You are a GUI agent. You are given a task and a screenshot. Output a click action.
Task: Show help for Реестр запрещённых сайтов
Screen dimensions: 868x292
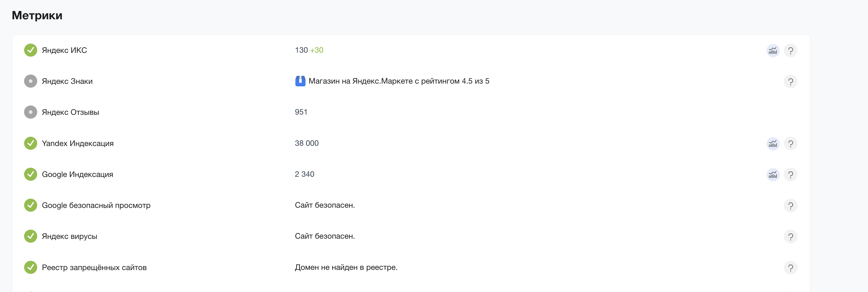pos(790,268)
